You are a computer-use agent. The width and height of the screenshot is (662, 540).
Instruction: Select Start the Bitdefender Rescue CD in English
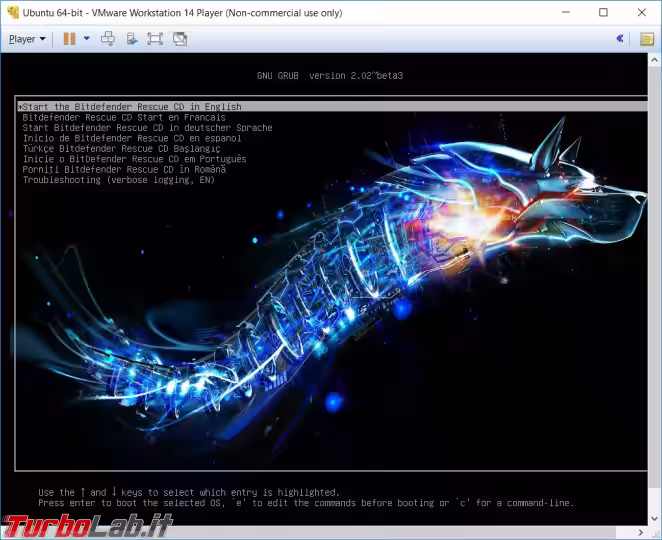(x=332, y=106)
